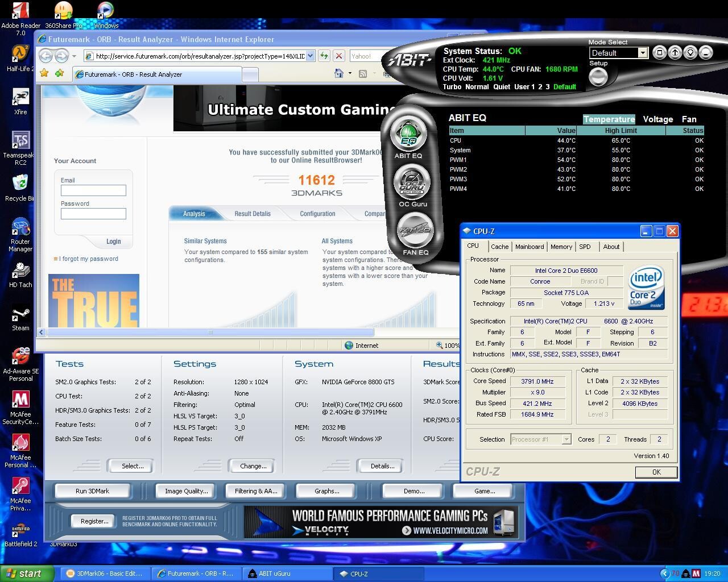The width and height of the screenshot is (728, 582).
Task: Click the I forgot my password link
Action: tap(89, 259)
